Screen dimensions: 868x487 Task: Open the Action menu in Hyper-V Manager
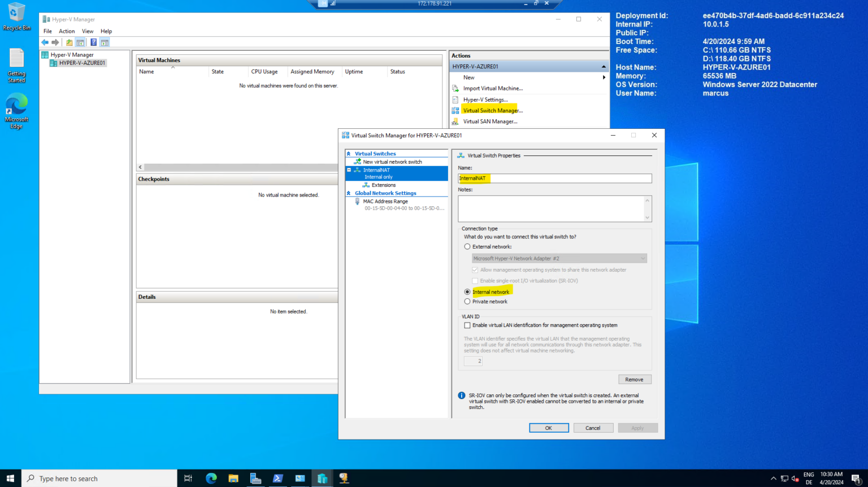(67, 31)
